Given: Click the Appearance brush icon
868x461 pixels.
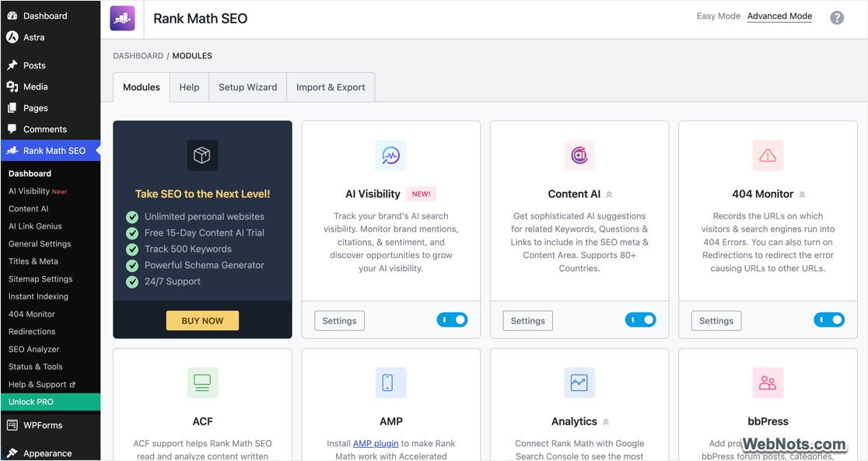Looking at the screenshot, I should click(12, 453).
